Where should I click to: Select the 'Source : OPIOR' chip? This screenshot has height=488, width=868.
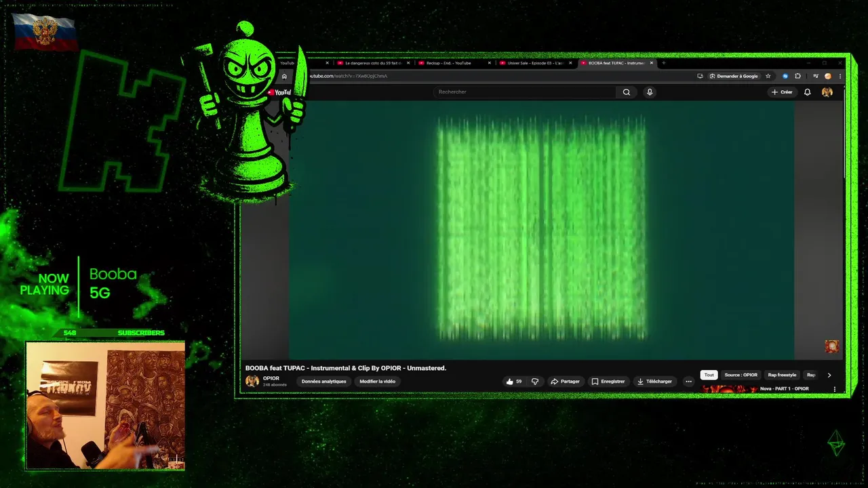(741, 375)
